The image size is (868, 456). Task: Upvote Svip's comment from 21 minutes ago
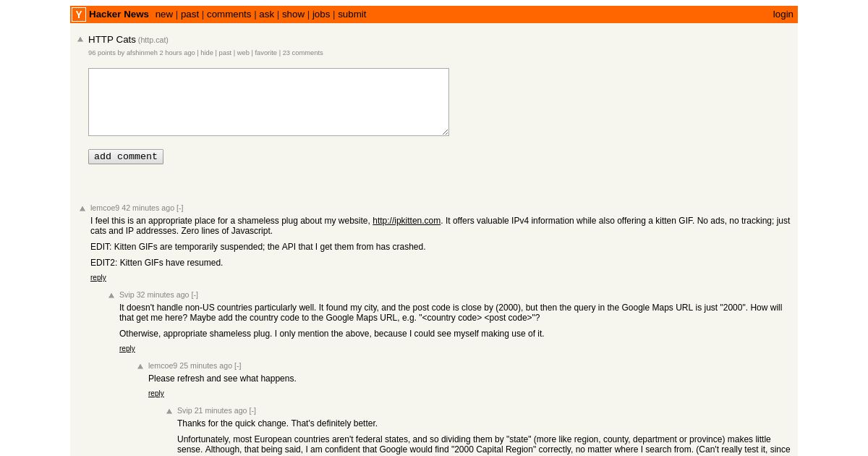(169, 412)
